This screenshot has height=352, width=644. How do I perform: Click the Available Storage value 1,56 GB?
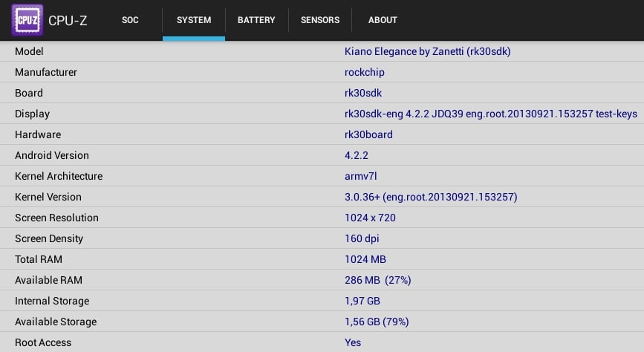tap(377, 322)
